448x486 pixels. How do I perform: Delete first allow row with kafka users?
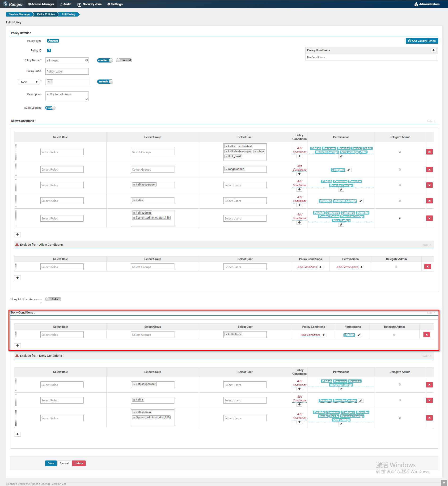pyautogui.click(x=429, y=152)
